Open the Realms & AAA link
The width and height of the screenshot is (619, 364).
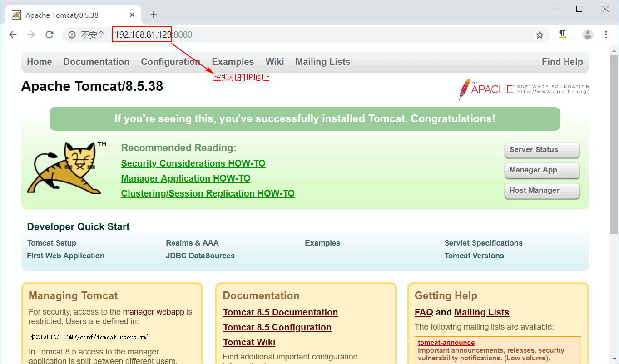click(193, 243)
